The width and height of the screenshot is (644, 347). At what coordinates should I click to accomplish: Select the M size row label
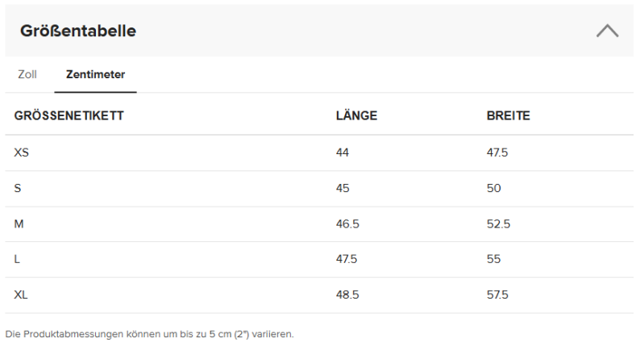coord(19,224)
